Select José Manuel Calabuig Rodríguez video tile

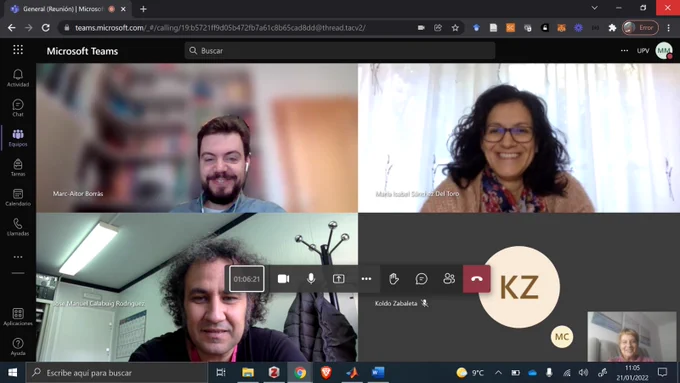197,287
